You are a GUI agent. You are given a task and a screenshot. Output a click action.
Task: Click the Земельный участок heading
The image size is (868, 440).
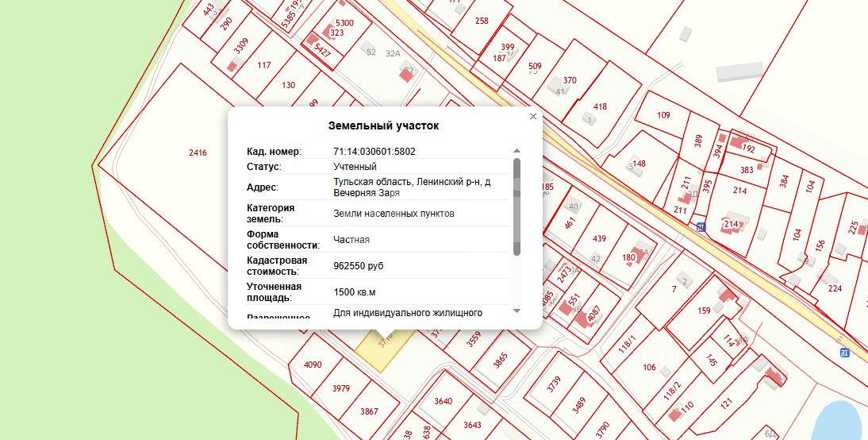pos(384,125)
